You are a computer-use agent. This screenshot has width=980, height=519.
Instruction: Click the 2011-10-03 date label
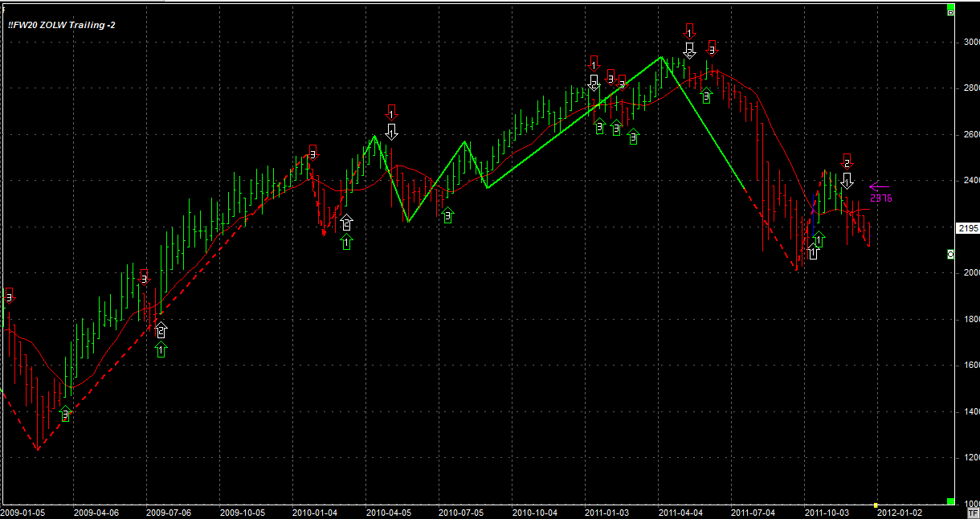click(x=827, y=512)
